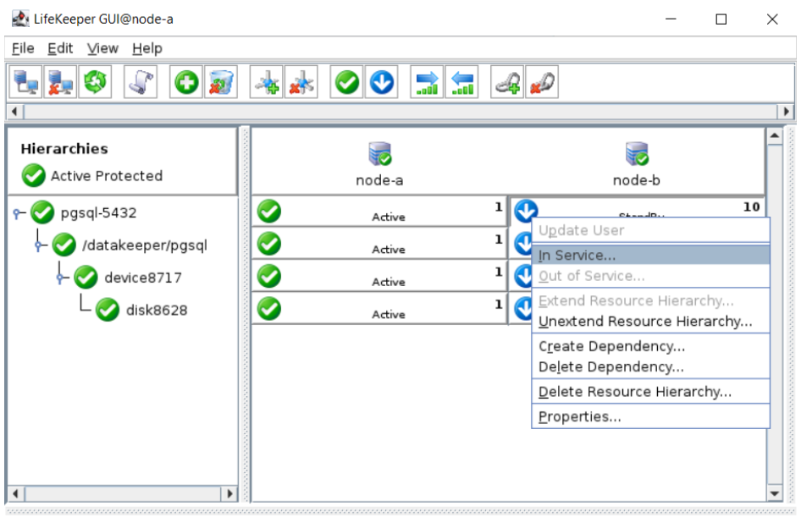The image size is (812, 523).
Task: Click the Active Protected label
Action: point(107,176)
